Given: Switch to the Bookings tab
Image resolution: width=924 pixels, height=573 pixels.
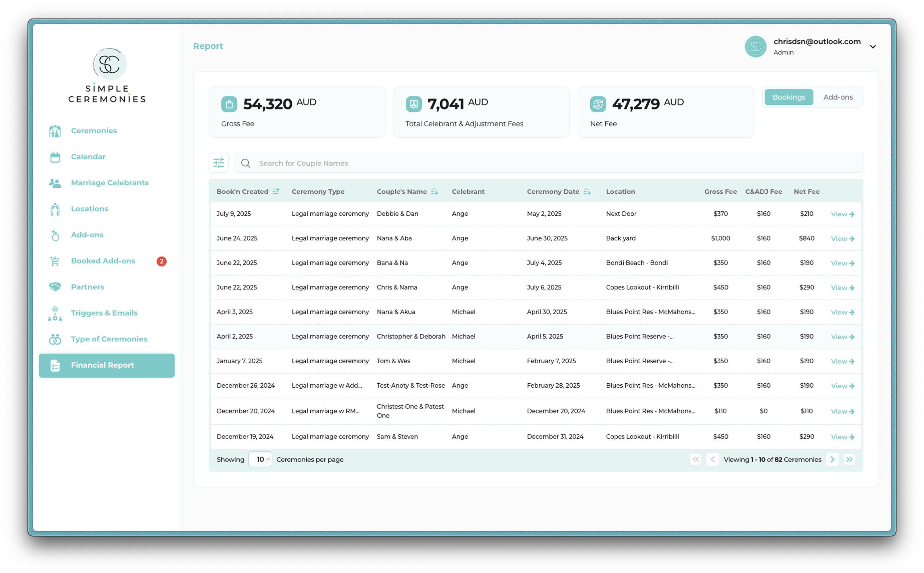Looking at the screenshot, I should 789,98.
